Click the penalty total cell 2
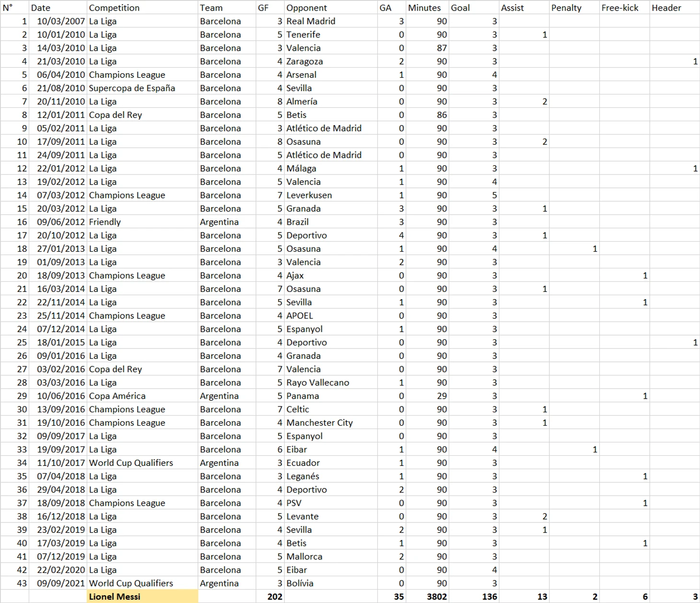 pyautogui.click(x=574, y=597)
